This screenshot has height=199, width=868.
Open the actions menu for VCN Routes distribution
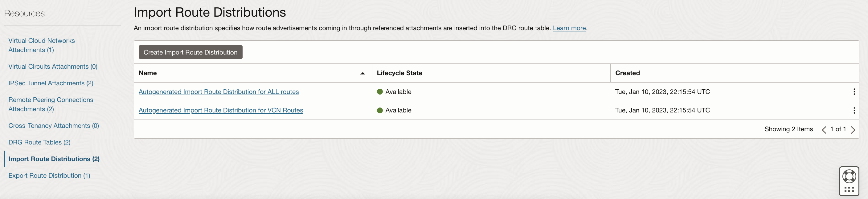point(854,111)
